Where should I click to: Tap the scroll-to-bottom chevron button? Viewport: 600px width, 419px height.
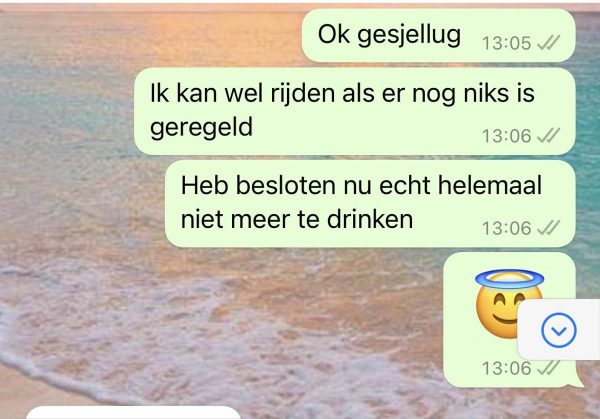tap(559, 330)
